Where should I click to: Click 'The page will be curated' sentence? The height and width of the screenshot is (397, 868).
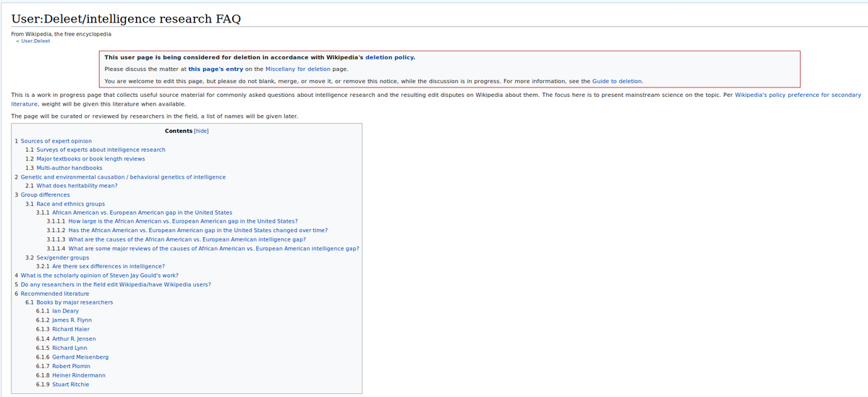pos(154,116)
